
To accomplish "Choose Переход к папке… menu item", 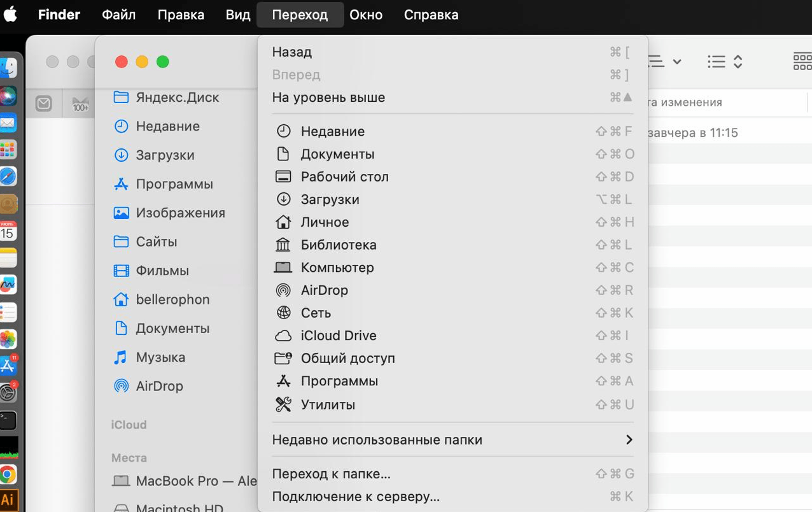I will click(452, 474).
